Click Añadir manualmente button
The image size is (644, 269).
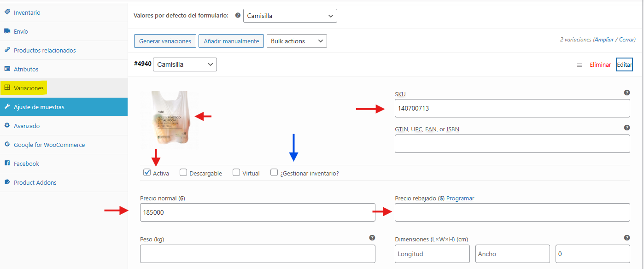[x=231, y=41]
